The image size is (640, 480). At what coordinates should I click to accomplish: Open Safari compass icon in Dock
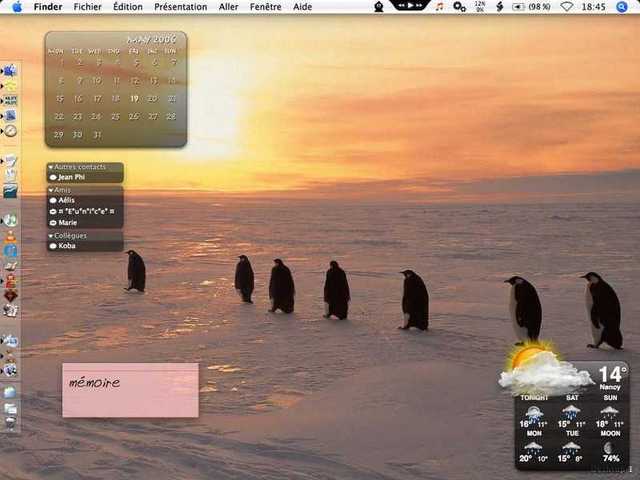pos(10,131)
